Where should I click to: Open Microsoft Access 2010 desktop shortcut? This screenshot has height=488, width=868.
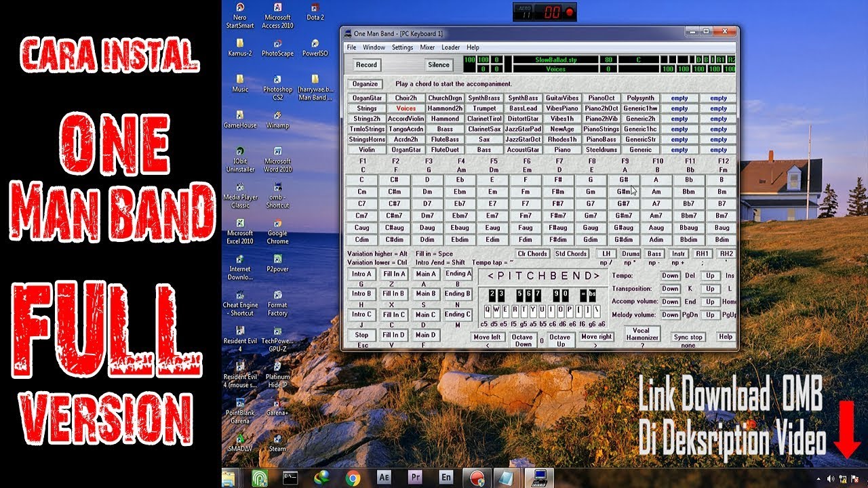277,16
